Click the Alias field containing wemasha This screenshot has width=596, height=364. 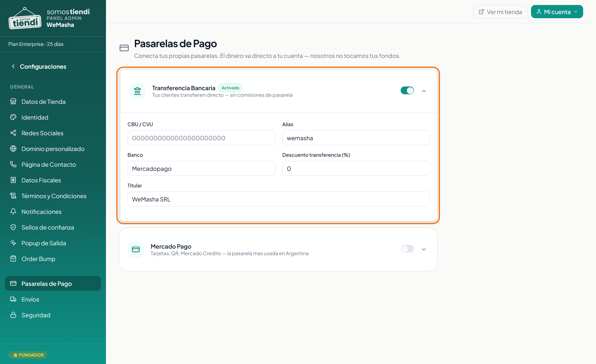[x=356, y=138]
